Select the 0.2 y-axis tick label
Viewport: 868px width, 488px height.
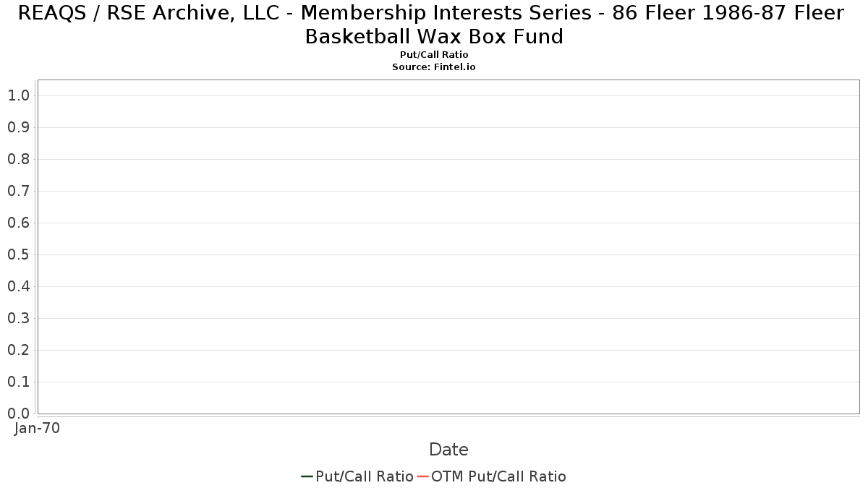pos(18,350)
